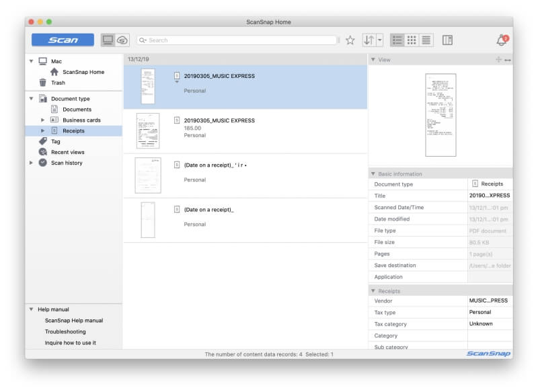The width and height of the screenshot is (538, 392).
Task: Select the details lines view mode
Action: [426, 40]
